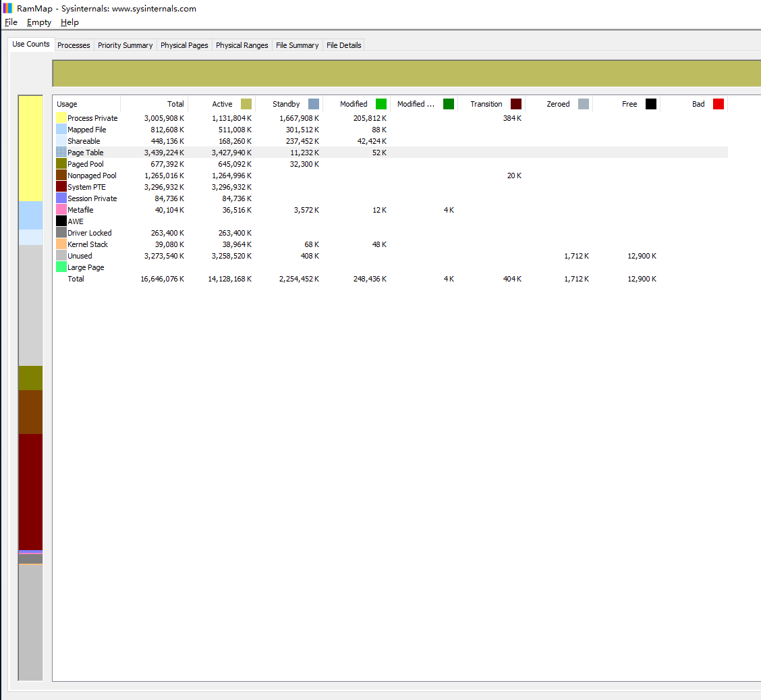Screen dimensions: 761x700
Task: Open the Help menu
Action: pyautogui.click(x=69, y=22)
